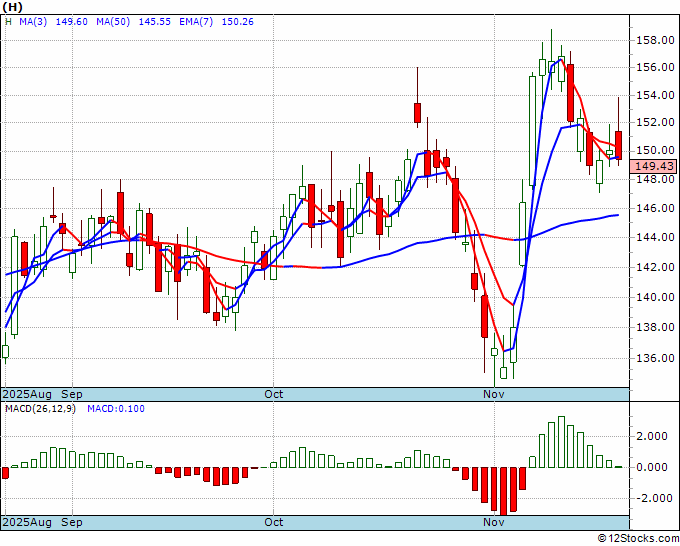Click the Nov label on price chart axis

[x=494, y=394]
